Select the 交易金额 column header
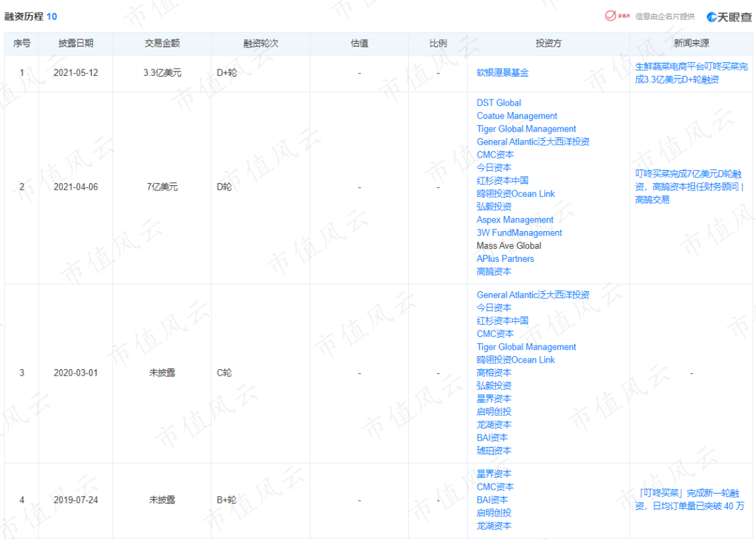 click(x=162, y=43)
